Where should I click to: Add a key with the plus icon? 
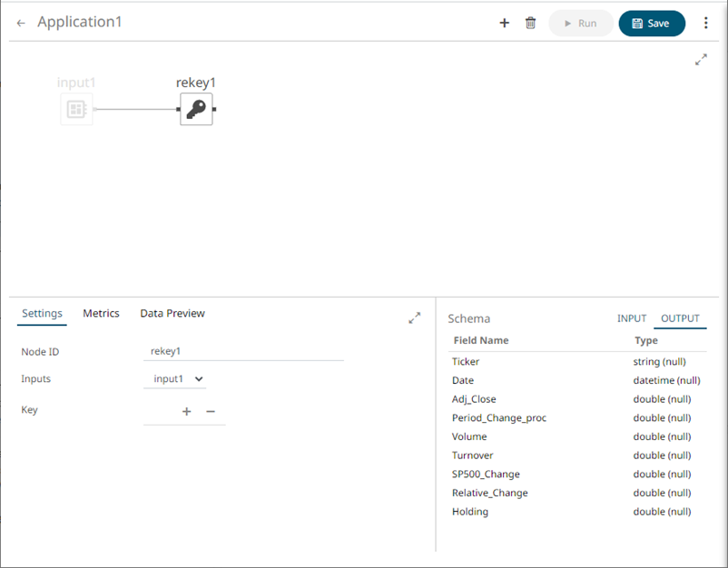pyautogui.click(x=187, y=411)
